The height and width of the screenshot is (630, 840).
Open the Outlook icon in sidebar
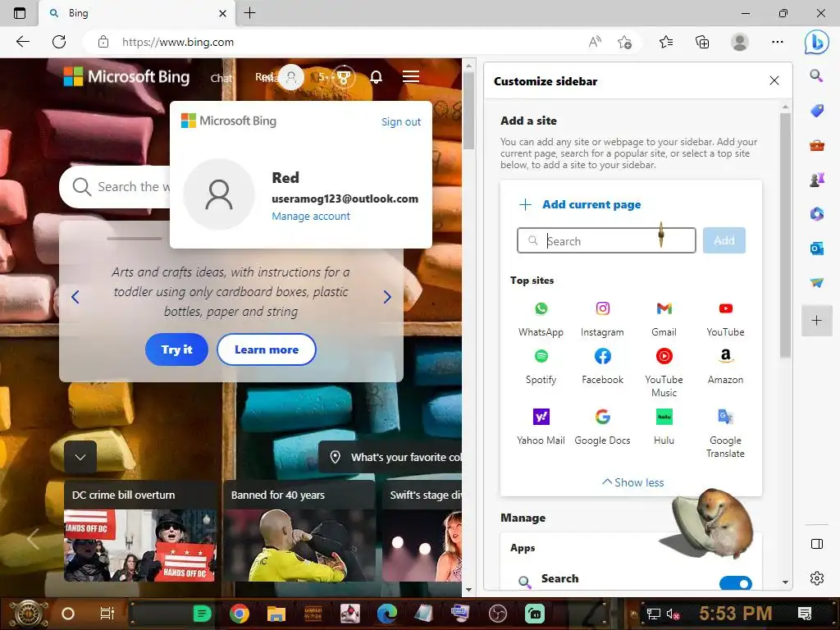(x=816, y=249)
